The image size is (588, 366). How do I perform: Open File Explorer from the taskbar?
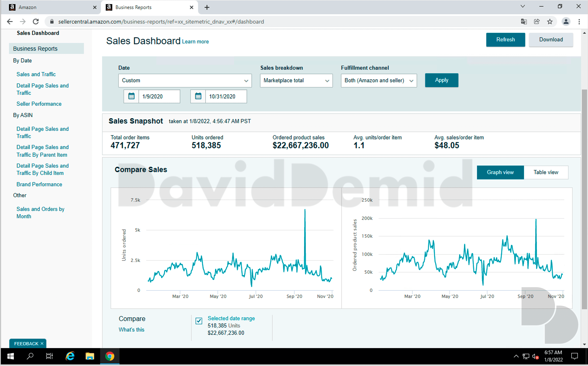click(89, 356)
